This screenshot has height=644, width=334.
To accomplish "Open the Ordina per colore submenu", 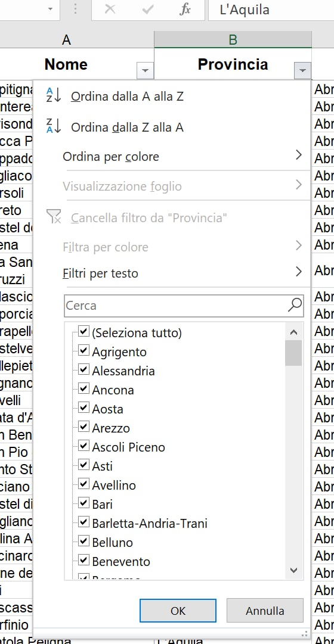I will coord(183,157).
